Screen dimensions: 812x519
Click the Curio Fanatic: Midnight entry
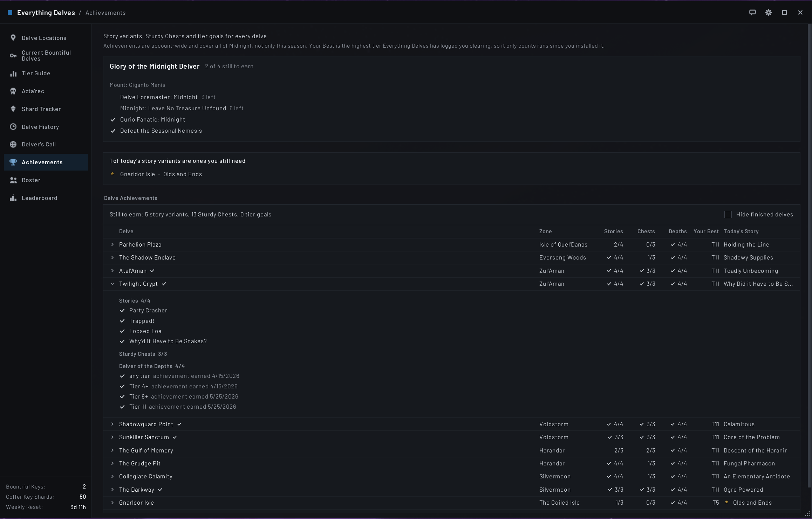pos(152,119)
